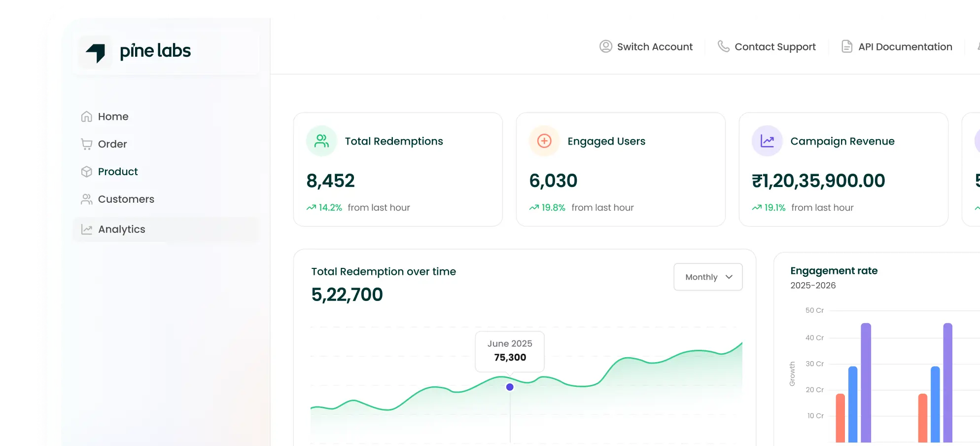Click the green trend arrow beside 19.1%
The width and height of the screenshot is (980, 446).
tap(757, 208)
